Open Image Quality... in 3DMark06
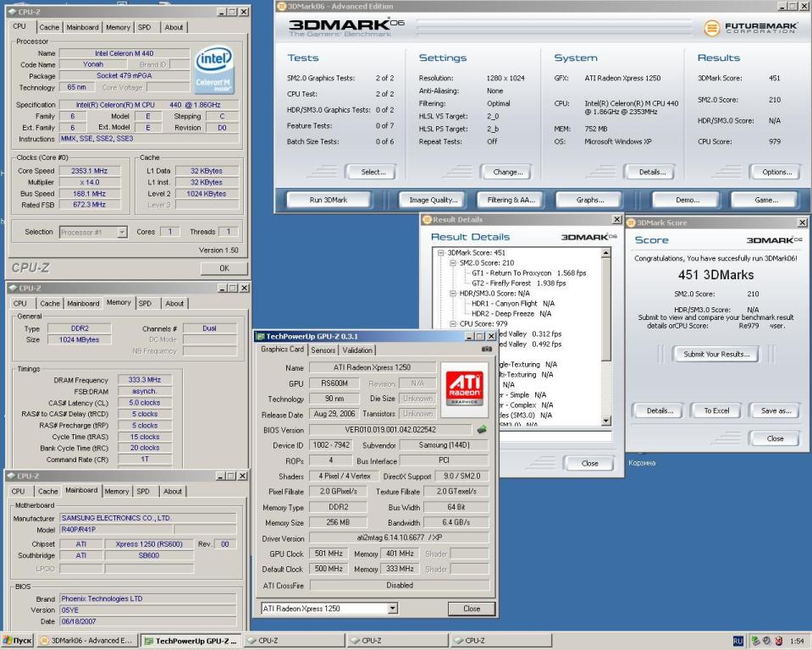The width and height of the screenshot is (812, 650). click(x=433, y=200)
